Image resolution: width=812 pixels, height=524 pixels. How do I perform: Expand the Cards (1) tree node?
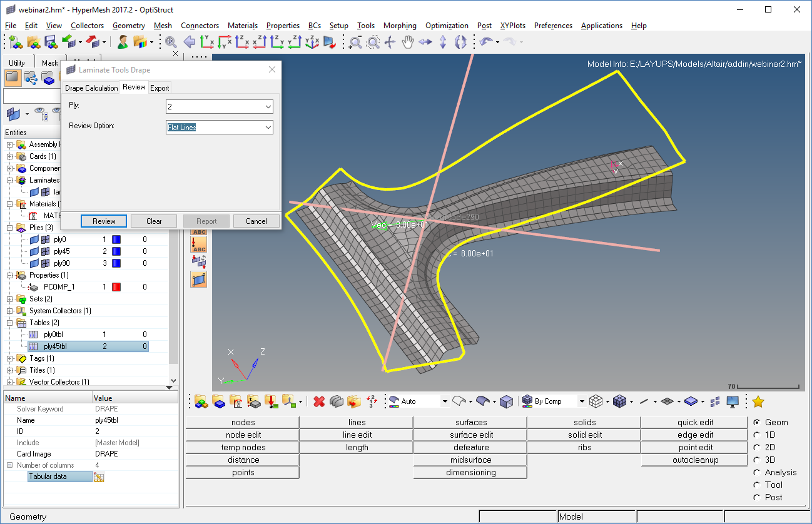click(10, 156)
